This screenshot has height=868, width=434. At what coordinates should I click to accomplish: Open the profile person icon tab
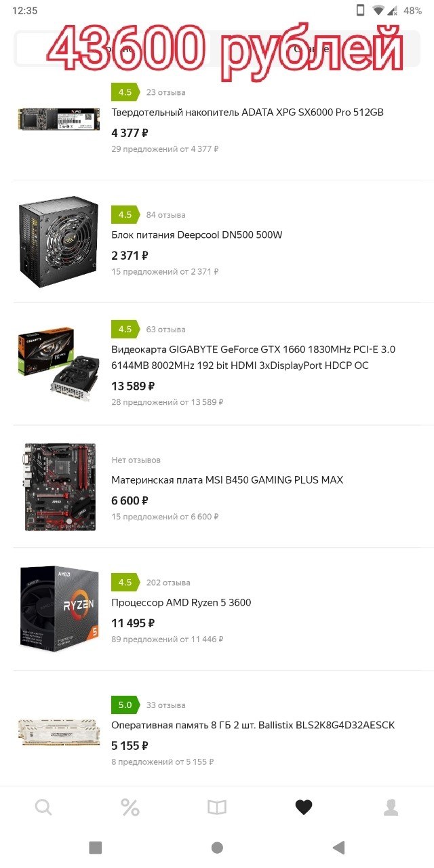coord(391,807)
